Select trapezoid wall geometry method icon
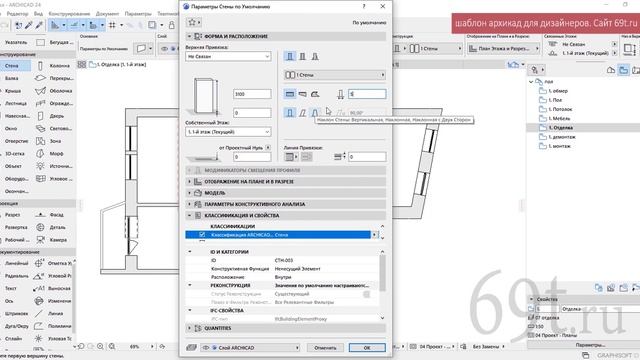This screenshot has width=640, height=360. click(x=302, y=94)
